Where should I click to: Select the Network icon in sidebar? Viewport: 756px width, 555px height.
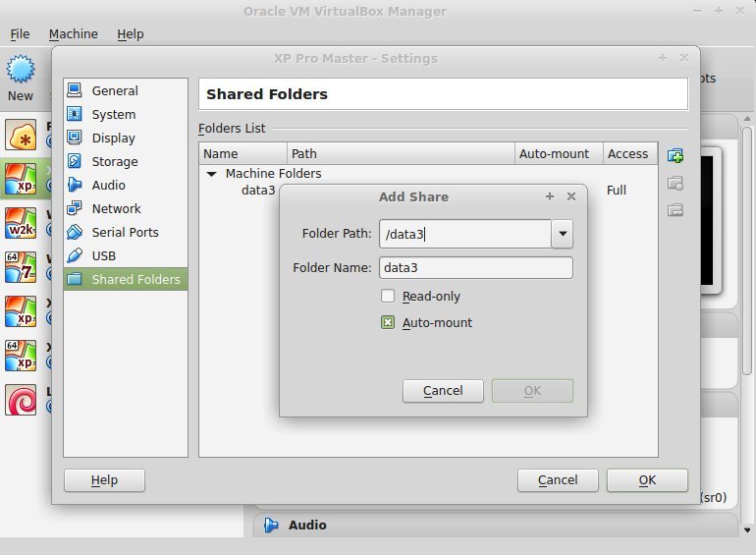(x=75, y=208)
